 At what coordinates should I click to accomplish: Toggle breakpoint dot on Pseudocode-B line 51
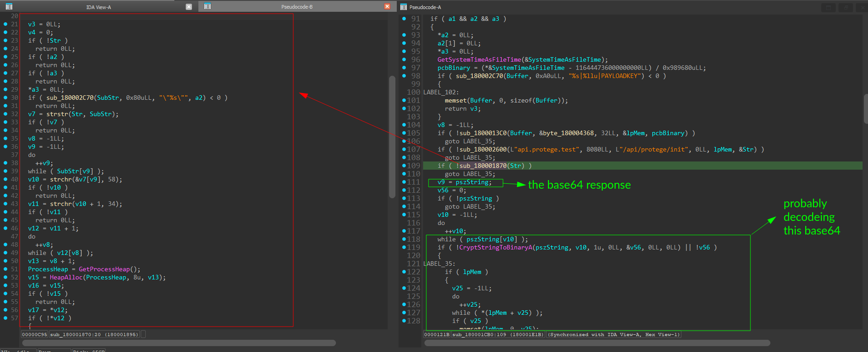[x=5, y=269]
